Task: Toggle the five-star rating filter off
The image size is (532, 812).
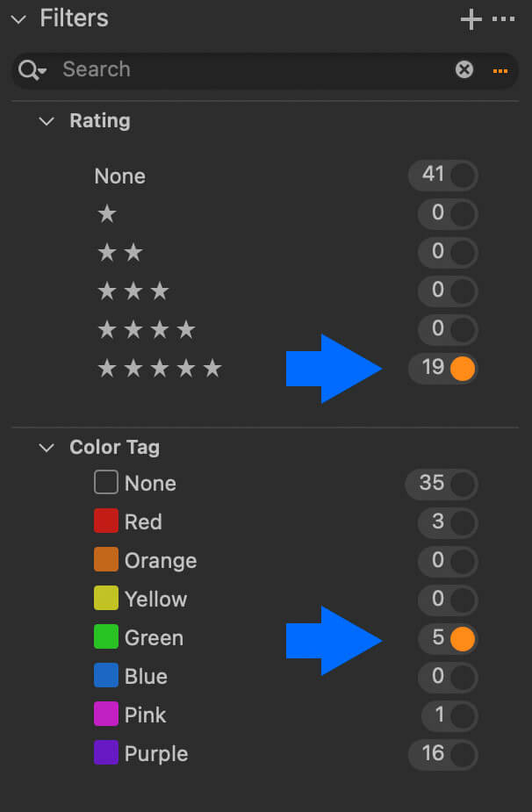Action: [x=462, y=368]
